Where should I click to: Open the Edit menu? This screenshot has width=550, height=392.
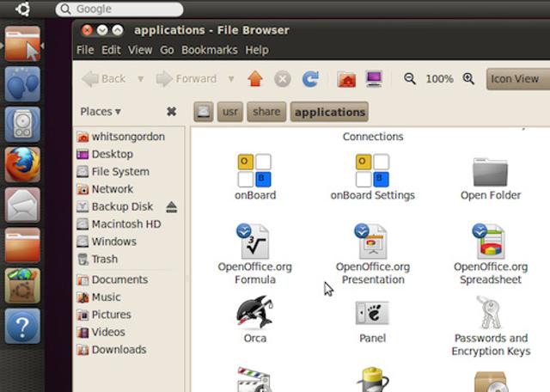tap(111, 50)
